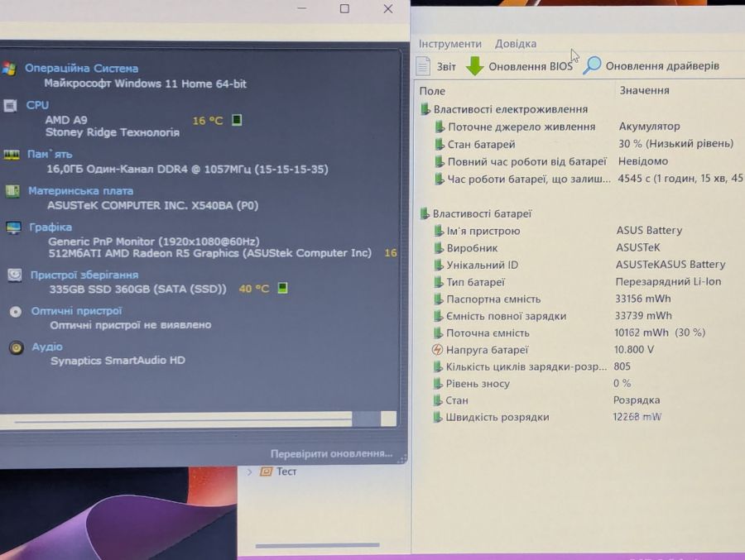The width and height of the screenshot is (745, 560).
Task: Click the CPU chip icon
Action: point(10,105)
